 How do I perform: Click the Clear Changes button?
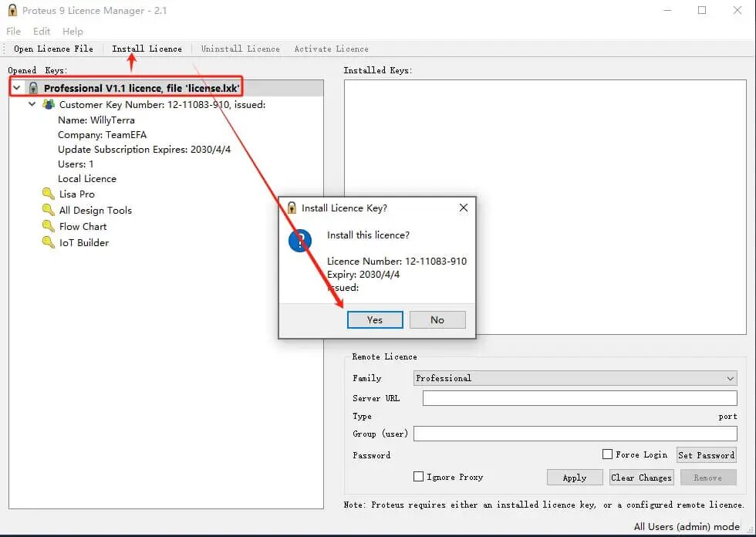(x=641, y=478)
